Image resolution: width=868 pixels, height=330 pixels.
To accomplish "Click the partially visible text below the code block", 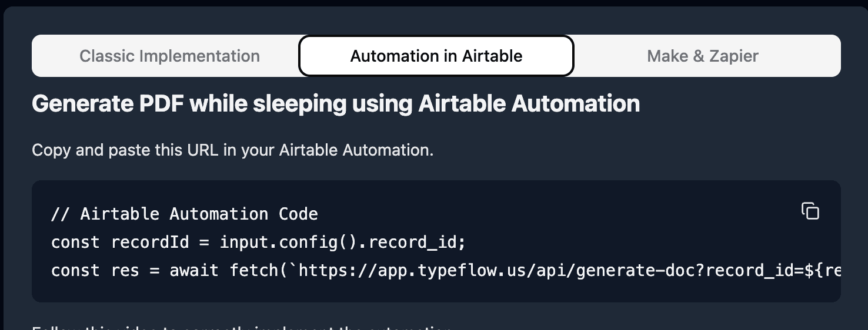I will click(241, 326).
